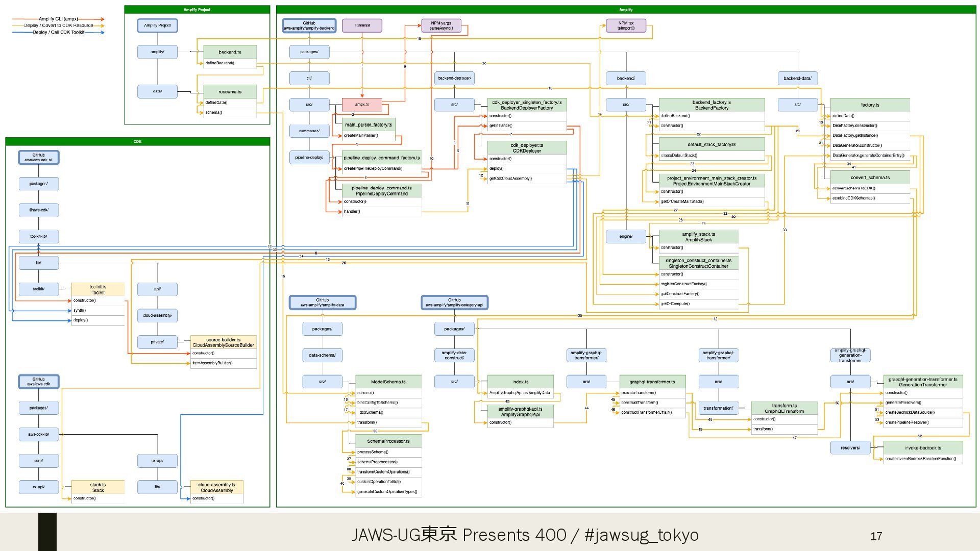
Task: Click the ampx.ts red file box
Action: (x=362, y=105)
